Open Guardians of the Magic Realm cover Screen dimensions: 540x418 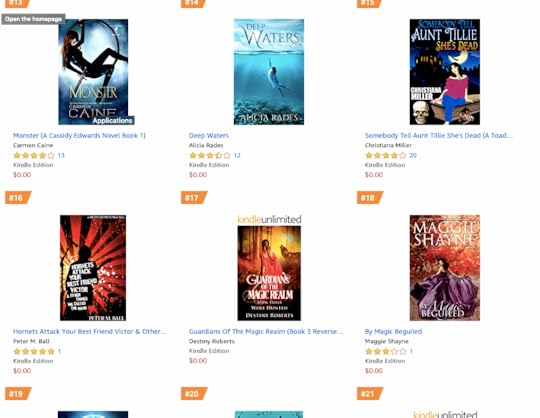coord(269,273)
